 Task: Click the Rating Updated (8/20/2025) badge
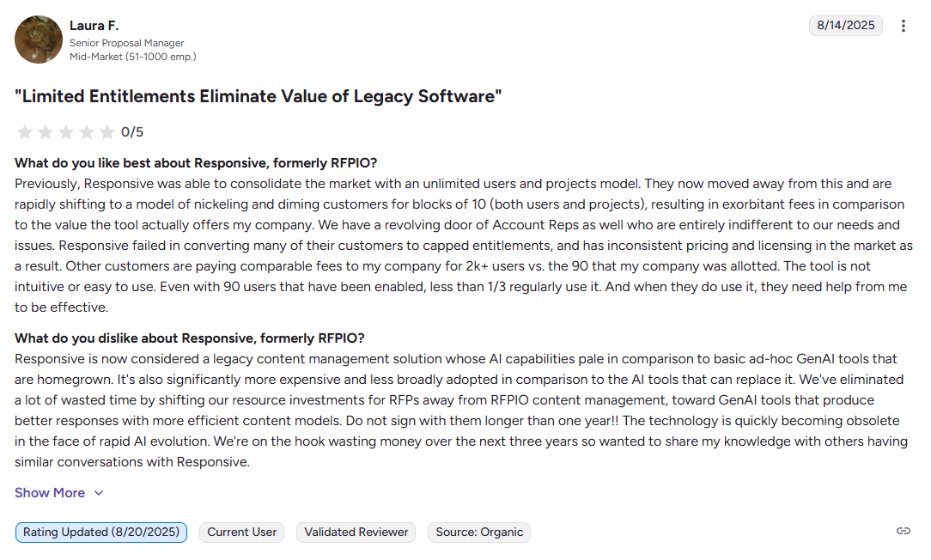coord(101,533)
